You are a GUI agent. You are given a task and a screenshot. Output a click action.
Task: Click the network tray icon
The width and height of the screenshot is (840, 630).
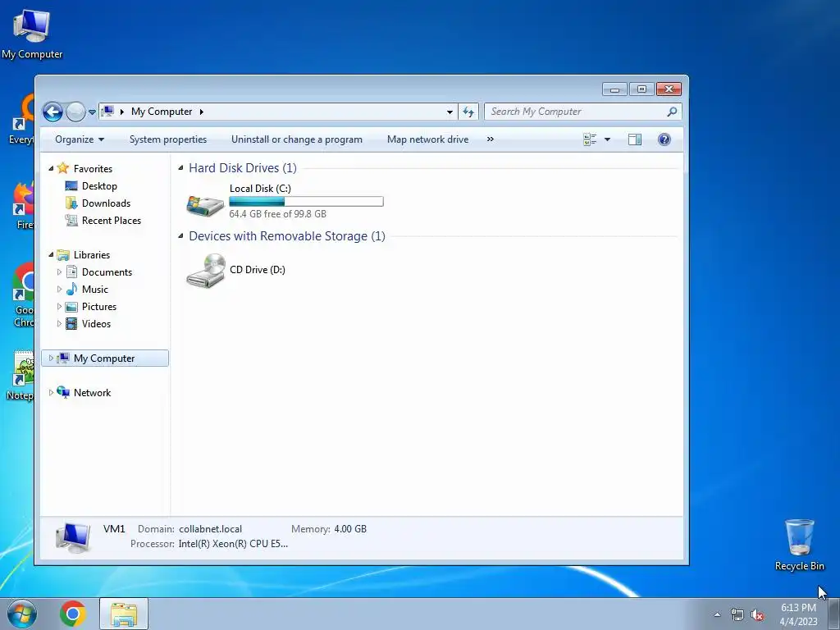pos(737,615)
